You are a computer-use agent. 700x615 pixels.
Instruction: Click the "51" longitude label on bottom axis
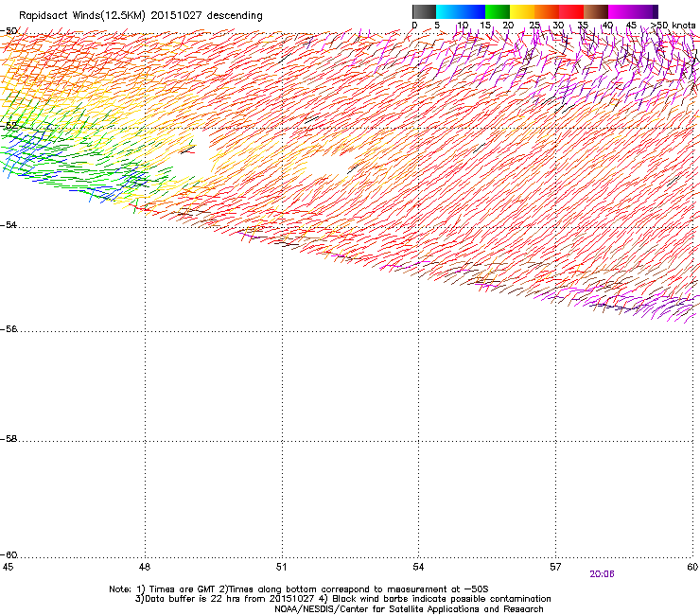click(x=281, y=567)
